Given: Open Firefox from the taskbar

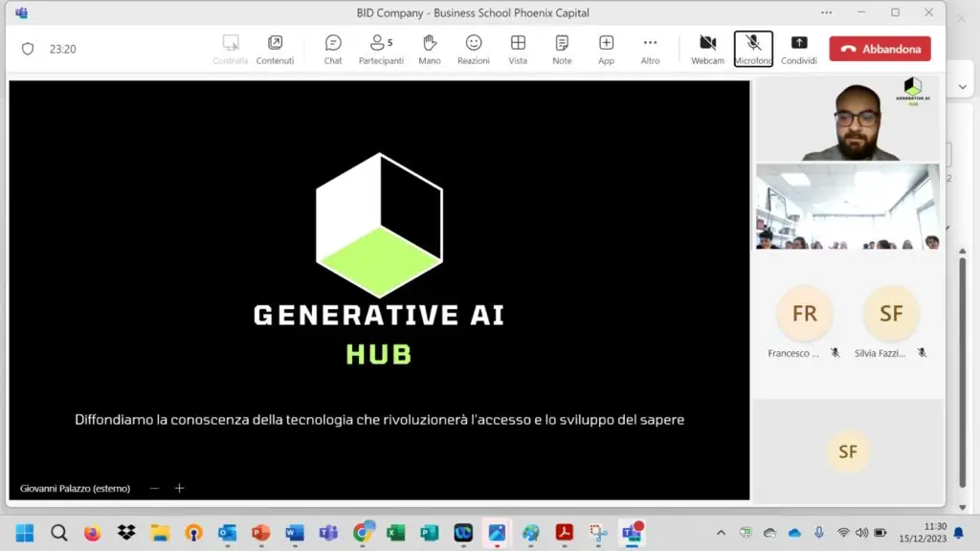Looking at the screenshot, I should (x=92, y=533).
